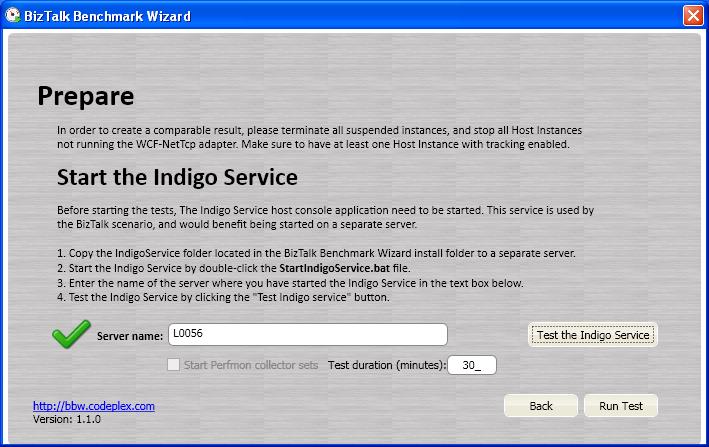
Task: Click the StartIndigoService.bat bold text
Action: pos(335,268)
